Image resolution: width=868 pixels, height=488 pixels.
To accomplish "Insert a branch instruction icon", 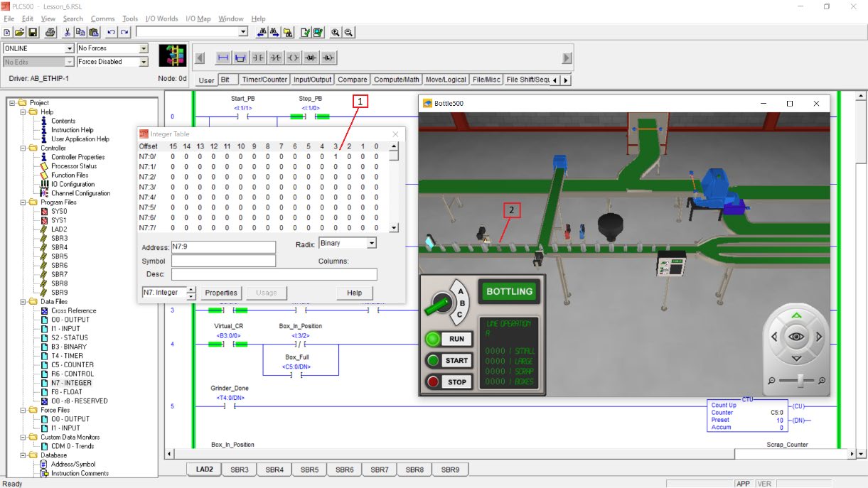I will click(240, 58).
